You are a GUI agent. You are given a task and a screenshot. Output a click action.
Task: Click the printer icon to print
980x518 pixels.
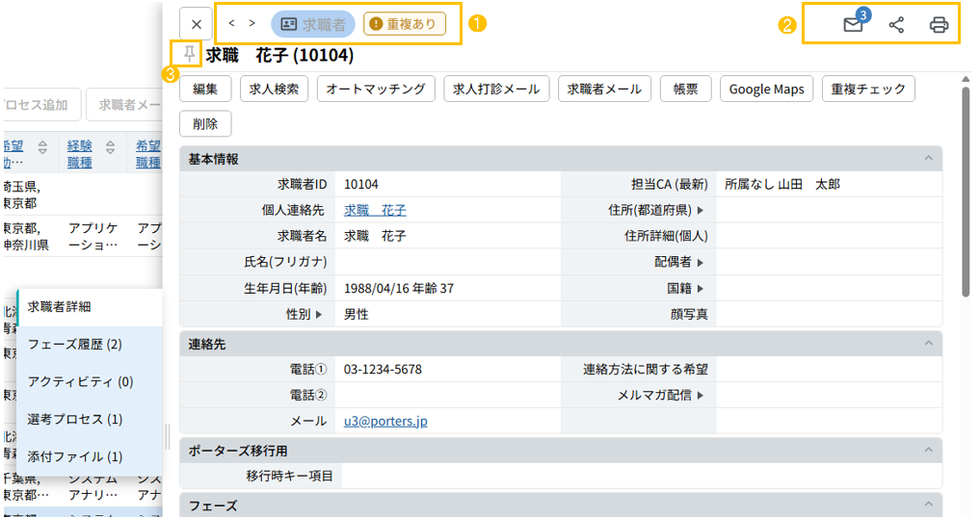(x=939, y=26)
